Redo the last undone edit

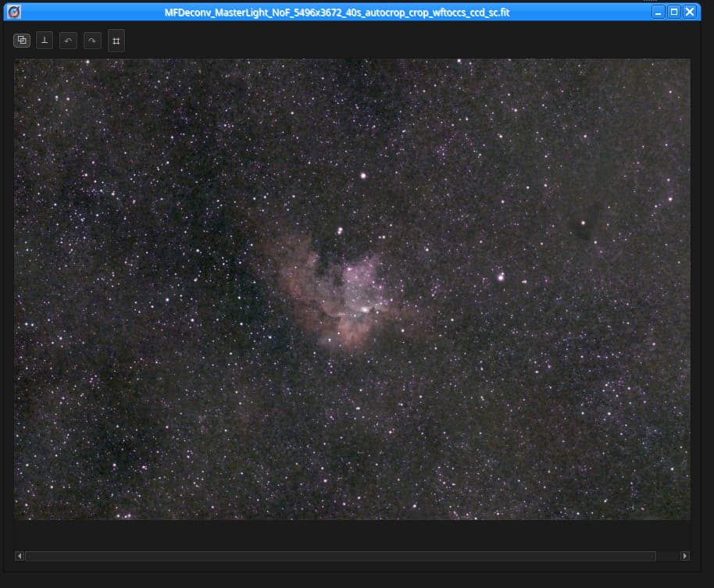pyautogui.click(x=92, y=41)
